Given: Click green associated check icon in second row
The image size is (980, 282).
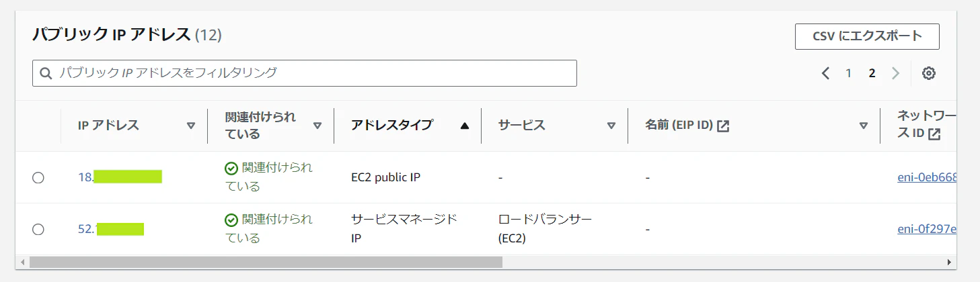Looking at the screenshot, I should pyautogui.click(x=231, y=220).
